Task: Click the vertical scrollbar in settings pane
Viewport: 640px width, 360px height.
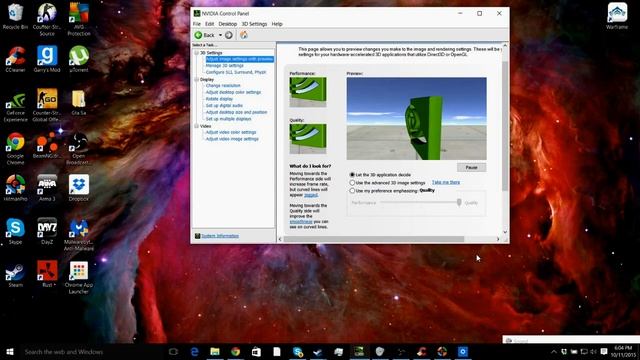Action: 505,127
